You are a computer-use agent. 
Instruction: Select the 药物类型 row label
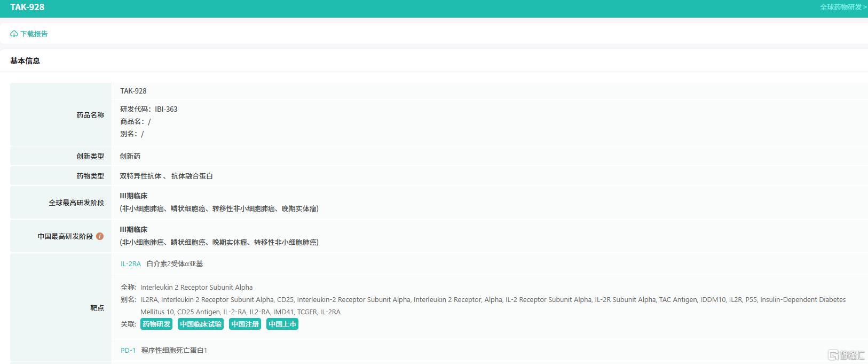click(x=90, y=176)
